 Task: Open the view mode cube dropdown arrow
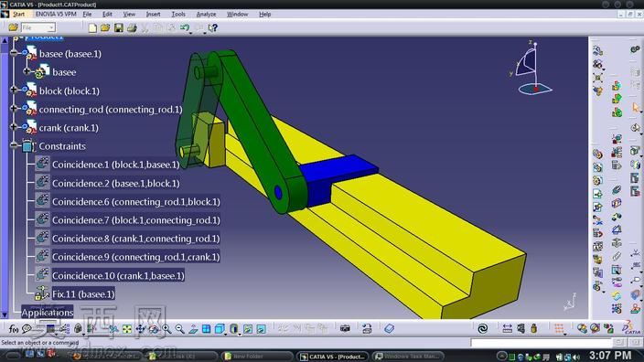click(226, 334)
